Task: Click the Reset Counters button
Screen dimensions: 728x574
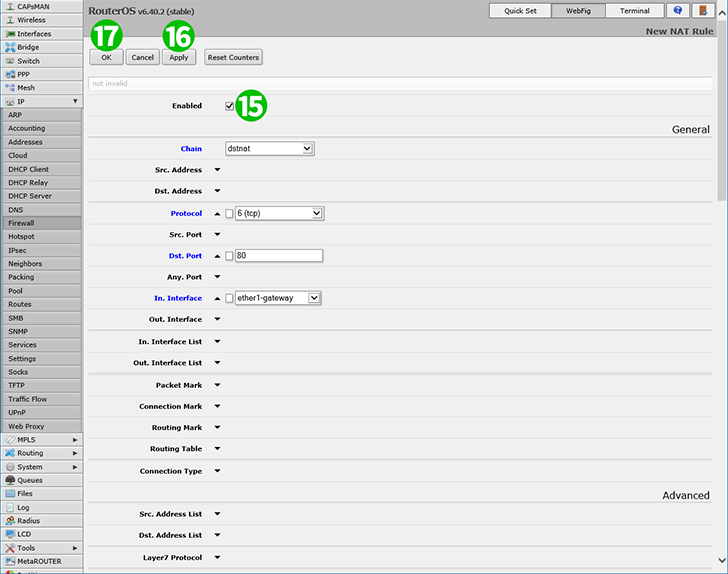Action: tap(233, 58)
